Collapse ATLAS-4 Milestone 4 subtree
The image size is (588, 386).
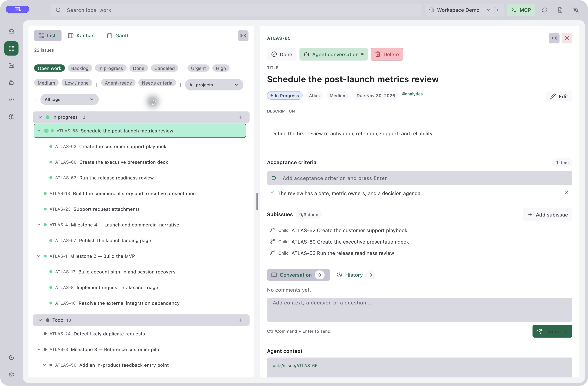(x=39, y=225)
